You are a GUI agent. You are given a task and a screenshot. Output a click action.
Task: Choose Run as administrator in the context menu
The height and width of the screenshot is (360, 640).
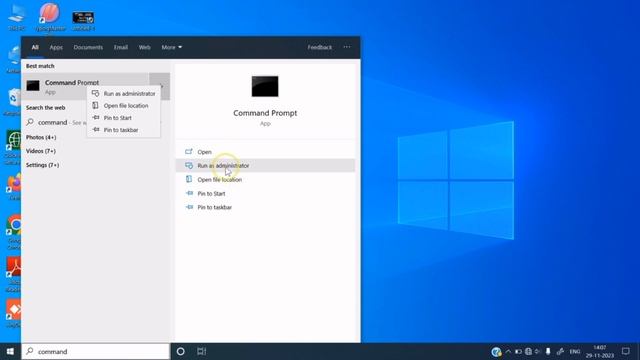click(124, 93)
